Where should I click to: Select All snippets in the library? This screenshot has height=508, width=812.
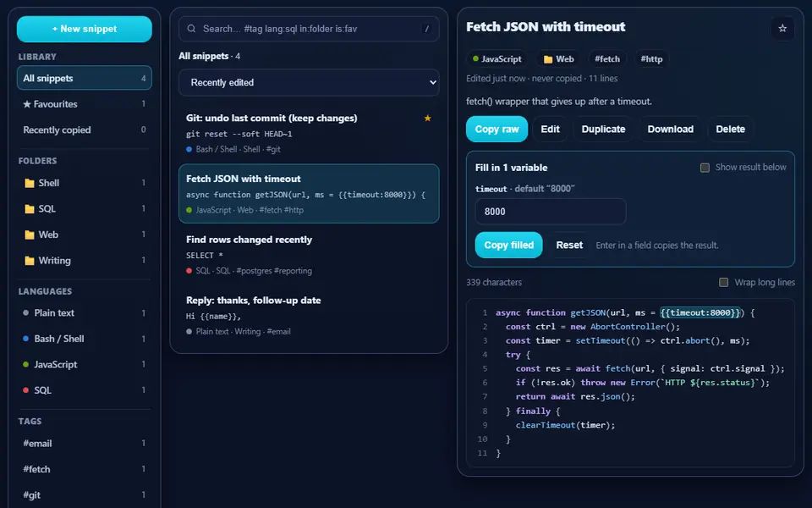click(85, 78)
